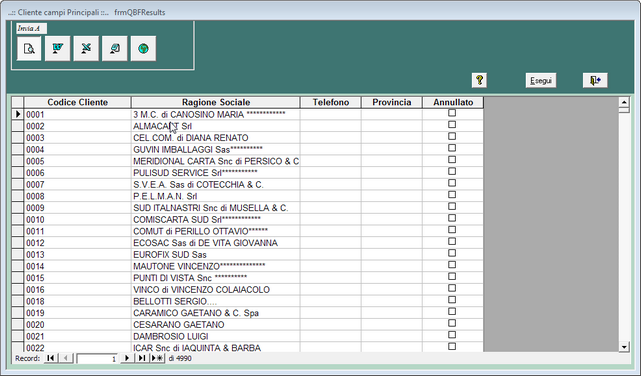Toggle Annullato checkbox for client 0005
The width and height of the screenshot is (641, 376).
click(452, 160)
